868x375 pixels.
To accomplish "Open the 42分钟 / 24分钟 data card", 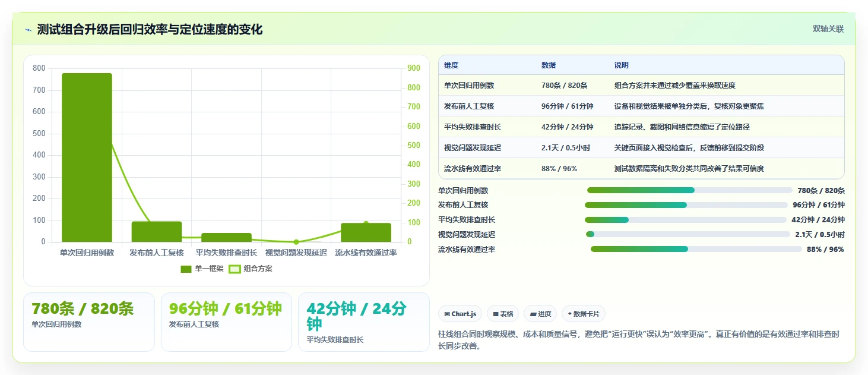I will click(x=363, y=322).
